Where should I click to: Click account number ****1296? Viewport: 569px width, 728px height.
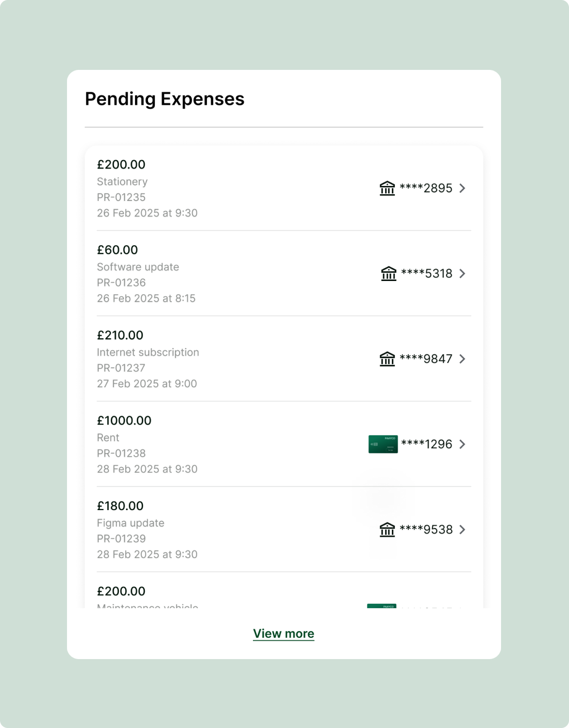point(427,444)
